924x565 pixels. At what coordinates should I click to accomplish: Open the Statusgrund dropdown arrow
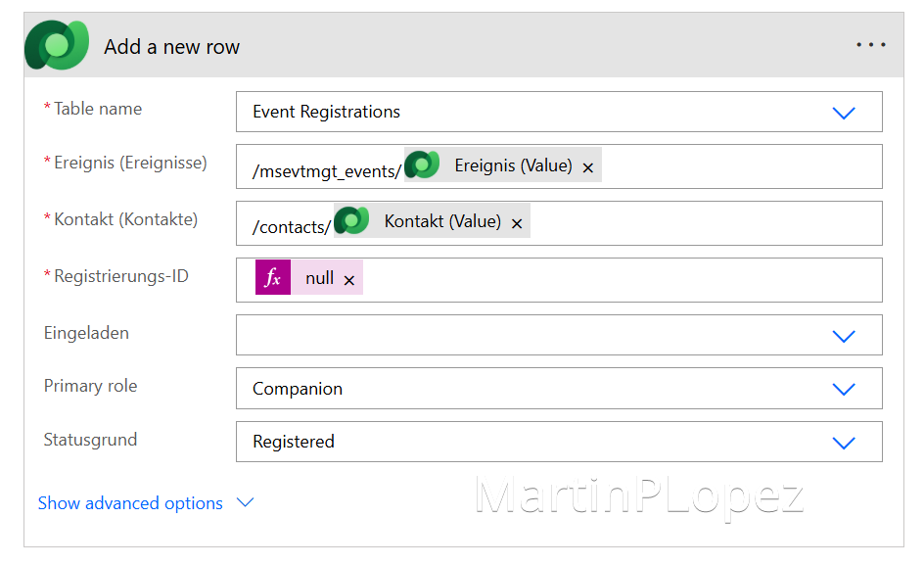click(x=843, y=443)
